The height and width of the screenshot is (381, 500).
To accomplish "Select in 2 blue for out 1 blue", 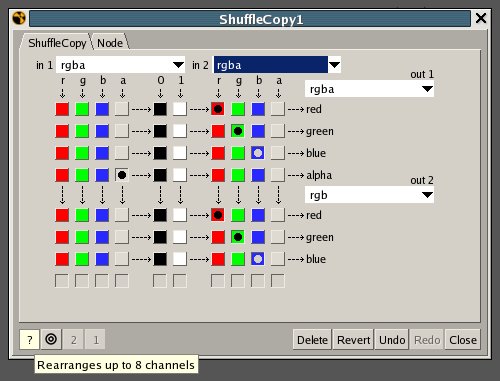I will [258, 153].
